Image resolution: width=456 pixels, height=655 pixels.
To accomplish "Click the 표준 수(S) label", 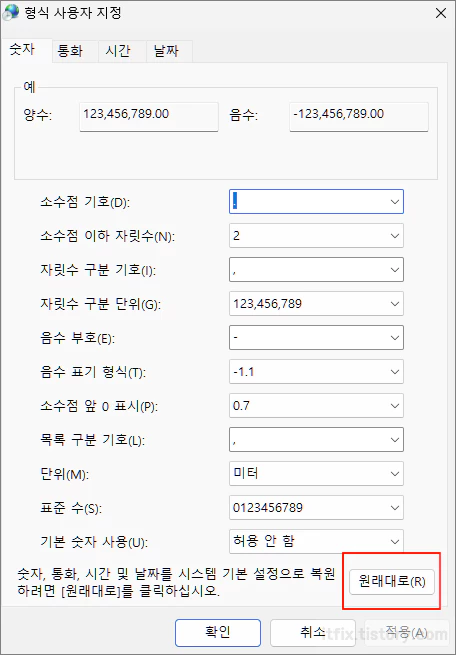I will (71, 508).
